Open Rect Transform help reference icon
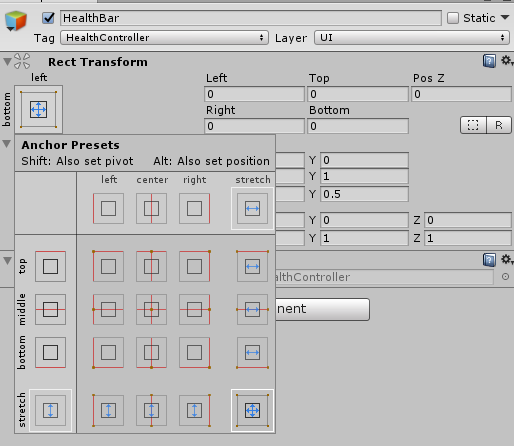The width and height of the screenshot is (514, 446). click(489, 61)
